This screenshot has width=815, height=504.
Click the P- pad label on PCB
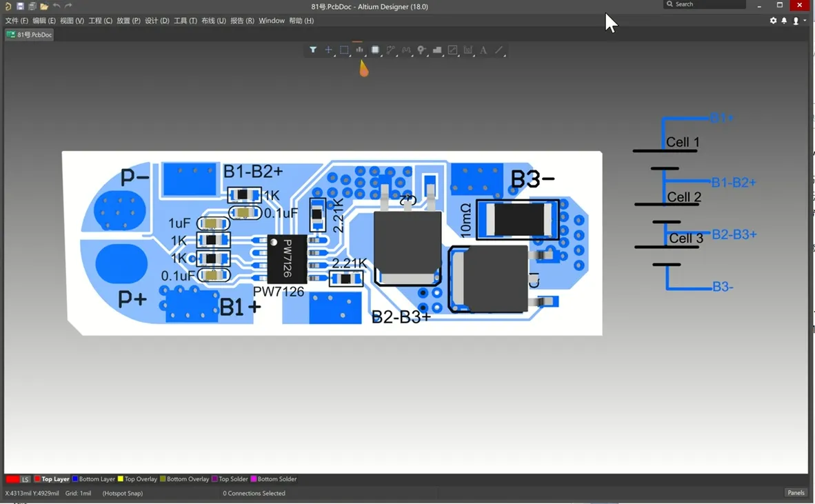tap(134, 177)
